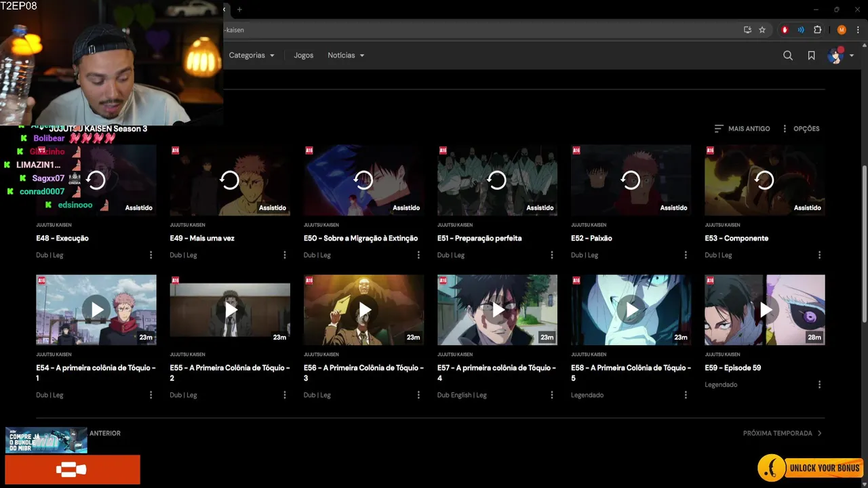Open the Jogos menu item

304,56
